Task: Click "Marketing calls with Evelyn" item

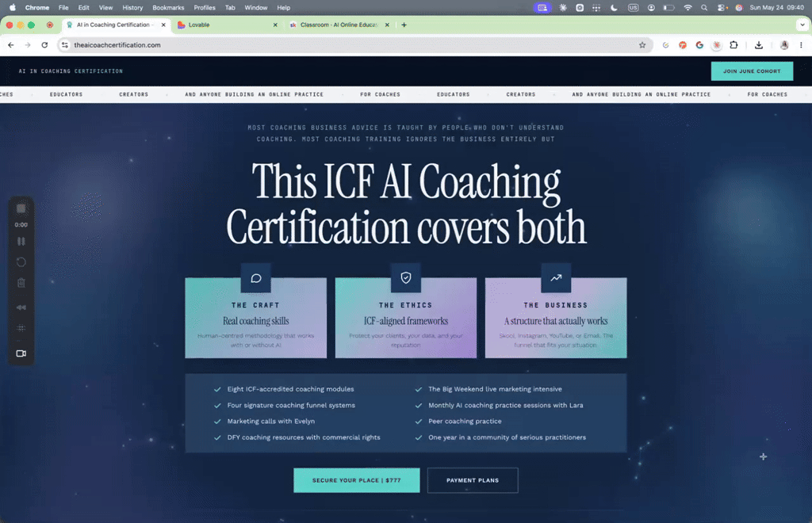Action: tap(271, 421)
